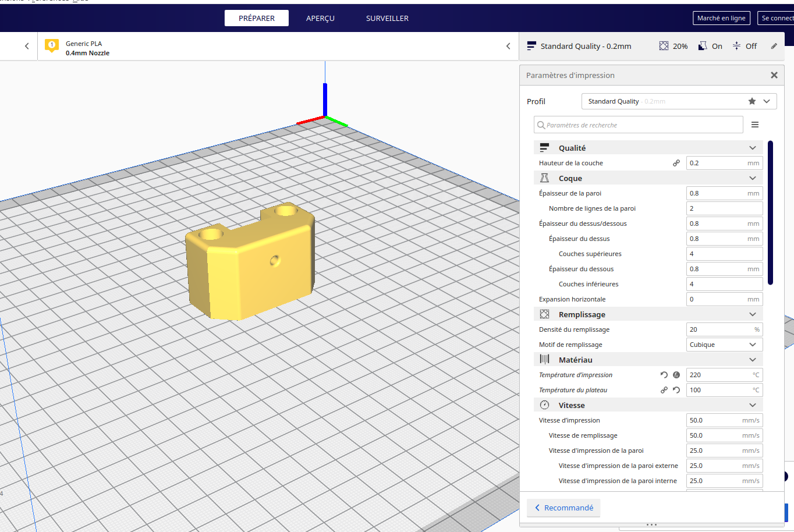Click the Se connecter button
This screenshot has width=794, height=532.
(775, 18)
